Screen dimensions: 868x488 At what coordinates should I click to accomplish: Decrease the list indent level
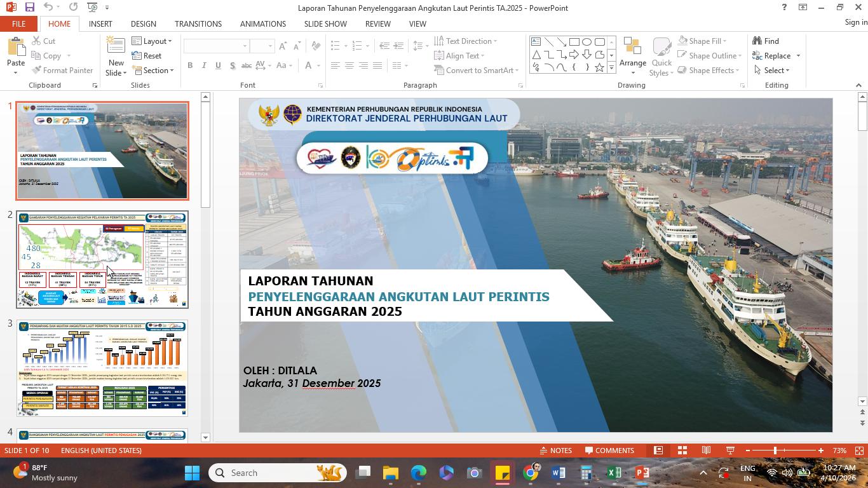tap(384, 46)
